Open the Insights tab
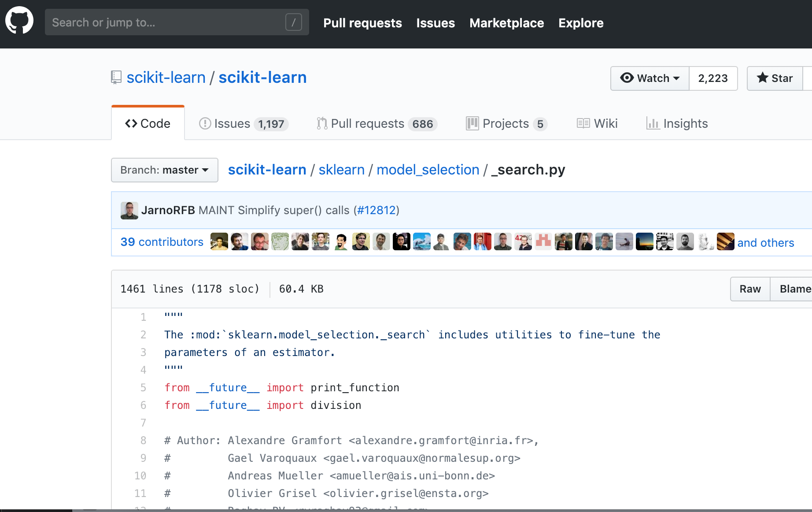Image resolution: width=812 pixels, height=512 pixels. tap(677, 124)
